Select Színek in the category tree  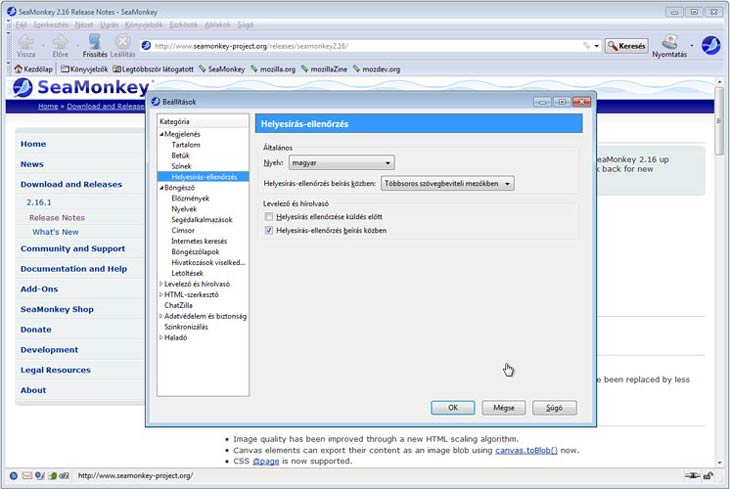(x=182, y=166)
